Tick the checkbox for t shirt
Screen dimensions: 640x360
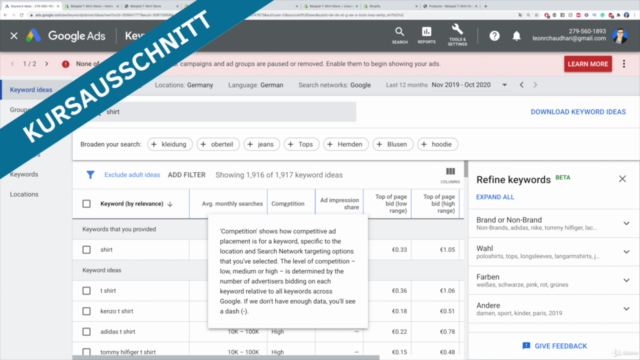(87, 291)
